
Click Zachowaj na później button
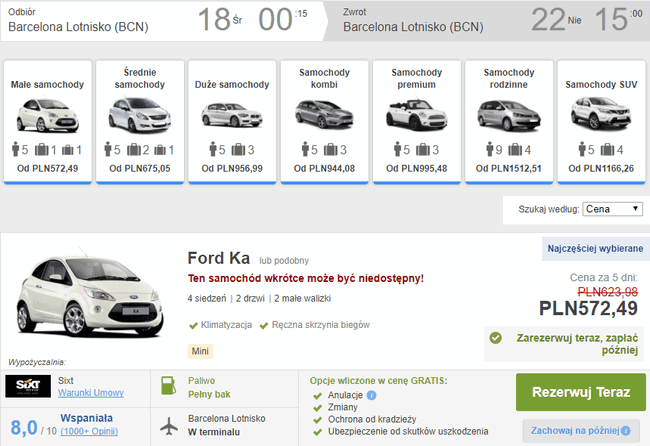tap(581, 431)
